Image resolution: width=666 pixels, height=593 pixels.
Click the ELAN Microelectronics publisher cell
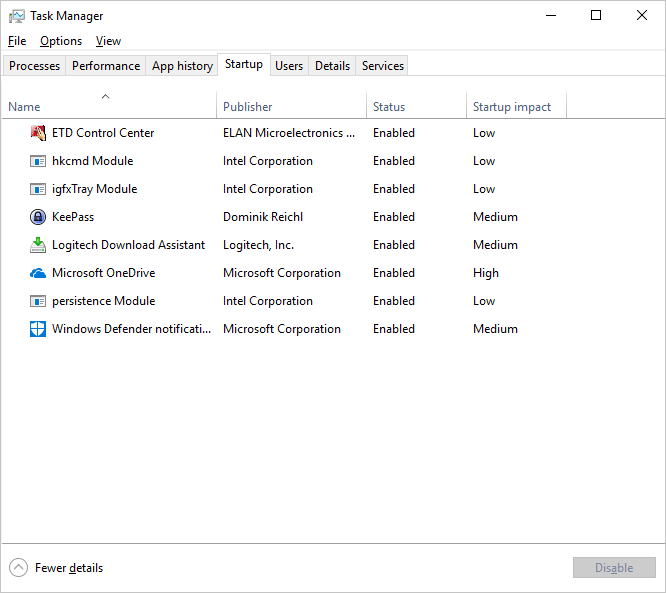[x=289, y=133]
